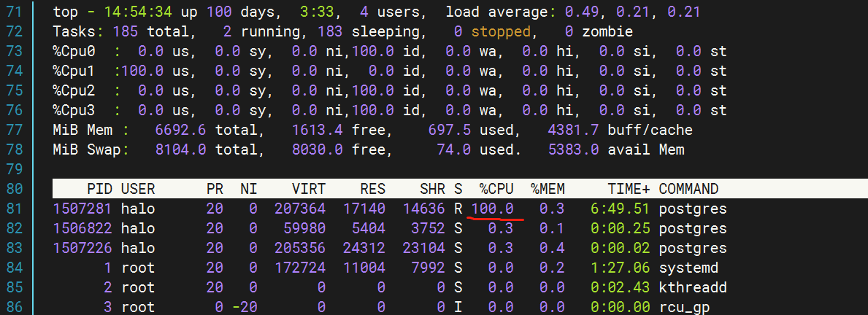Click the %Cpu0 label
The image size is (868, 315).
[74, 51]
